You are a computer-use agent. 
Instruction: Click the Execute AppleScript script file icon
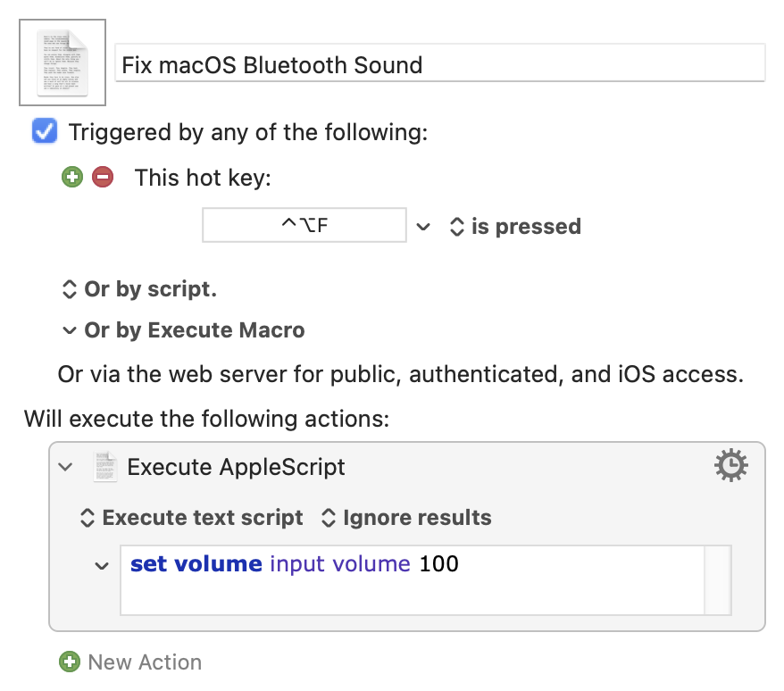tap(105, 467)
